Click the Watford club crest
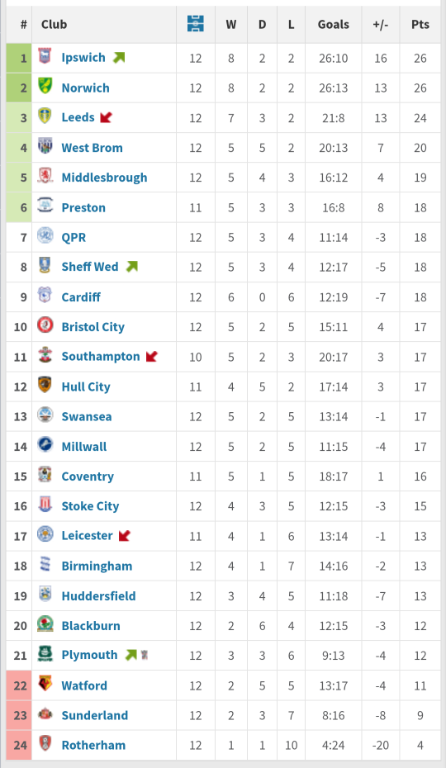 (45, 684)
